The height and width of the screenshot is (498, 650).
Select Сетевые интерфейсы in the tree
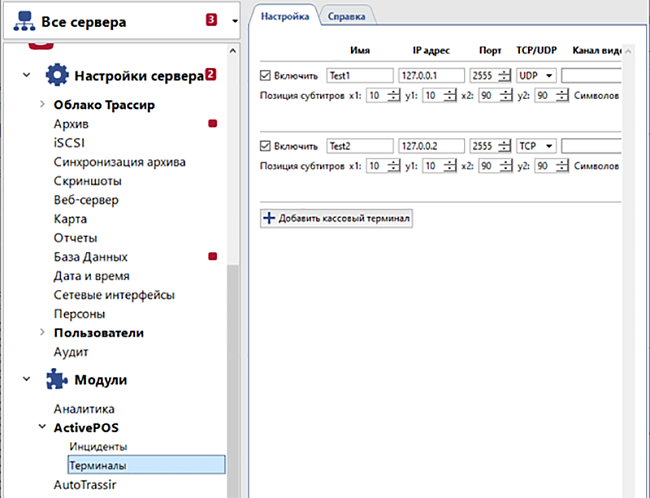point(114,295)
